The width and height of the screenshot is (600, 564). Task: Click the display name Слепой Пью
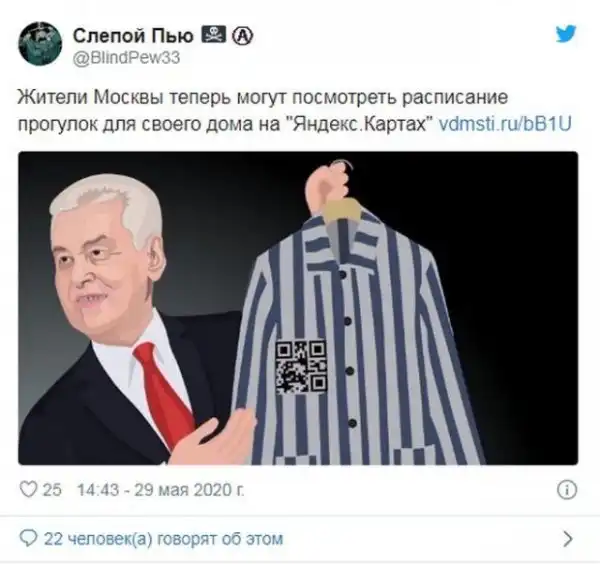[x=133, y=36]
